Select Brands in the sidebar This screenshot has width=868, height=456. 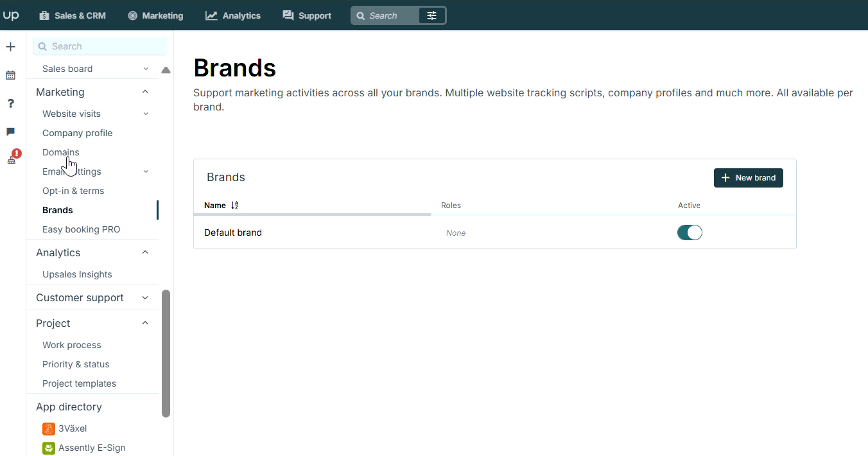click(58, 210)
